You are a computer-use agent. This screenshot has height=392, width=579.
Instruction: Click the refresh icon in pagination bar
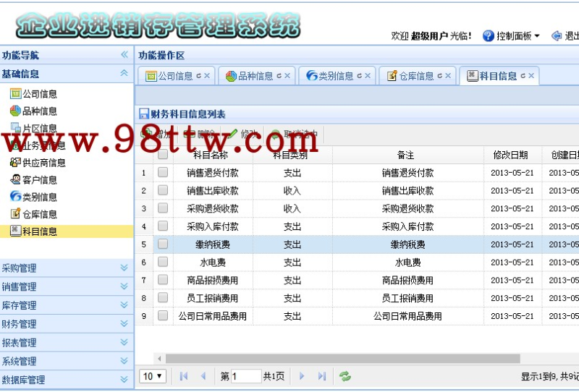tap(345, 376)
